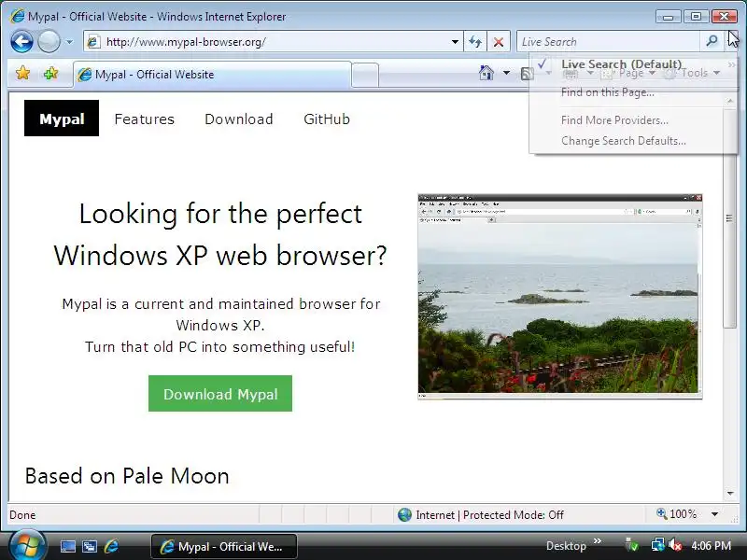Viewport: 747px width, 560px height.
Task: Open the recent pages dropdown arrow
Action: 69,42
